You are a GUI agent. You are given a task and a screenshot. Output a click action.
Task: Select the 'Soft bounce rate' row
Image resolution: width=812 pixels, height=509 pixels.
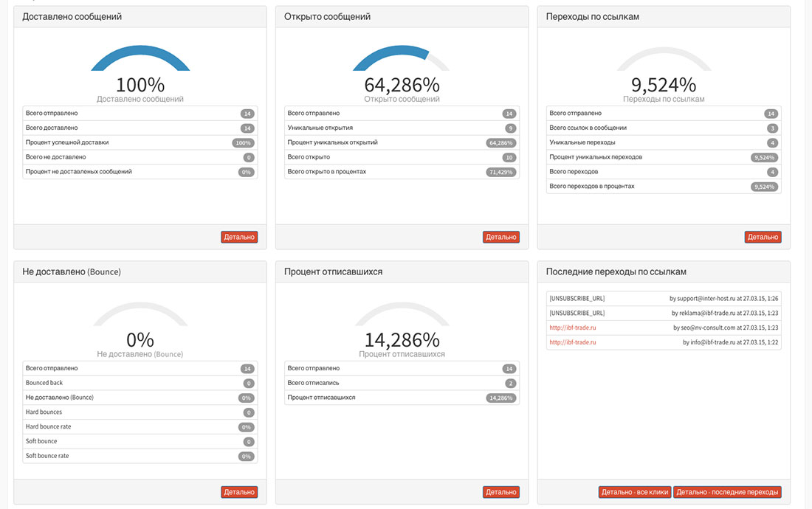pyautogui.click(x=140, y=456)
